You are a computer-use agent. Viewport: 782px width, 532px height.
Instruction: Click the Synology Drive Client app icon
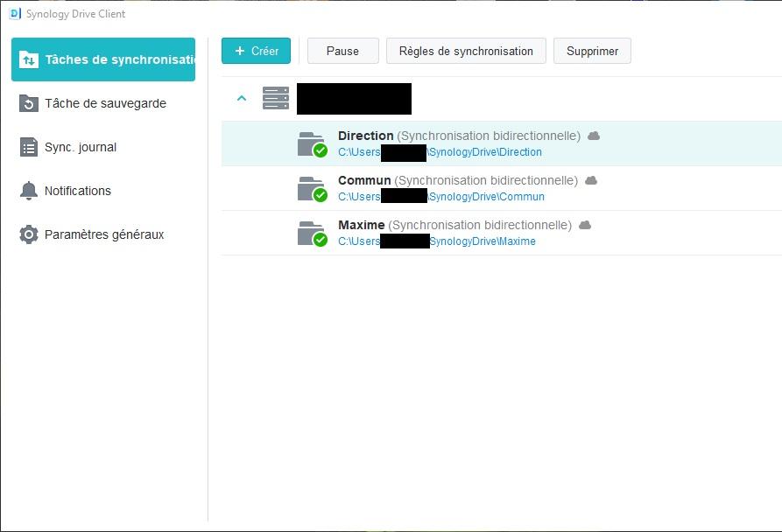(x=15, y=13)
